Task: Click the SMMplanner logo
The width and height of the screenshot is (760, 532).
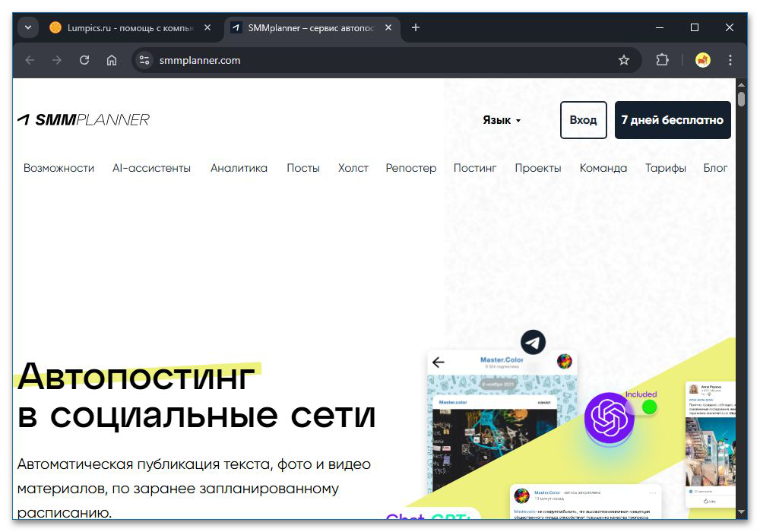Action: click(84, 119)
